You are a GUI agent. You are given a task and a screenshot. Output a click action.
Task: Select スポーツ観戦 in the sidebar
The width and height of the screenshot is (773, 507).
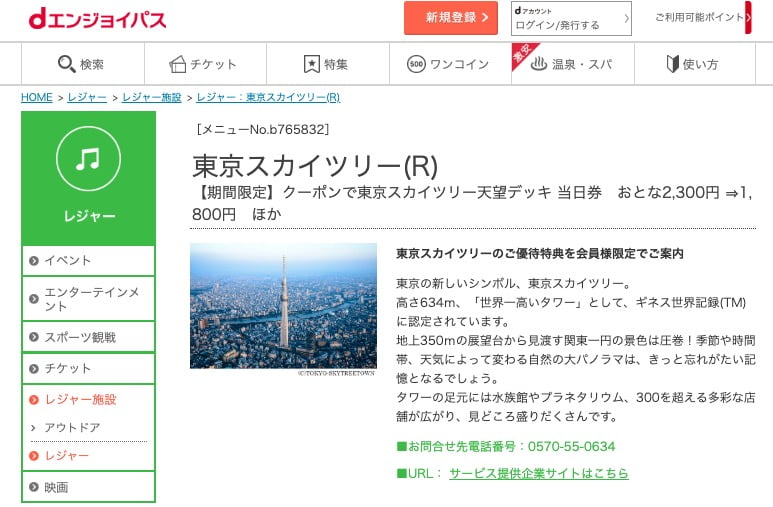tap(88, 336)
